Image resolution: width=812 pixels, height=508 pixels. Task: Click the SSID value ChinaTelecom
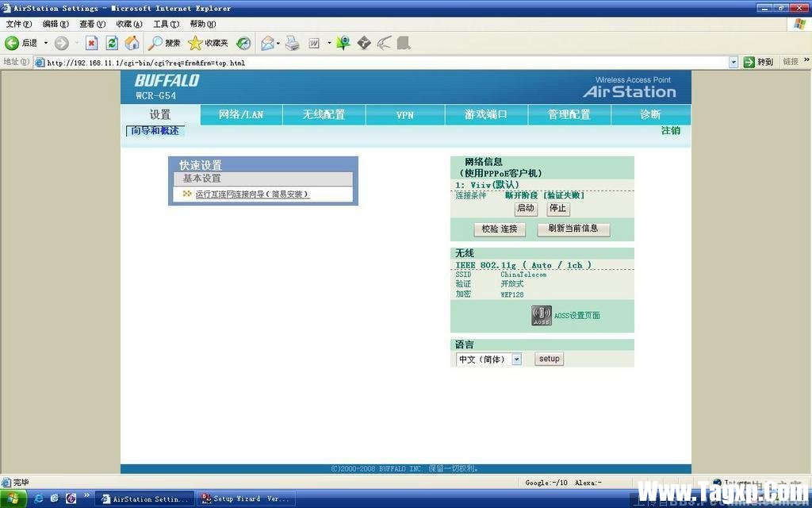pos(523,275)
